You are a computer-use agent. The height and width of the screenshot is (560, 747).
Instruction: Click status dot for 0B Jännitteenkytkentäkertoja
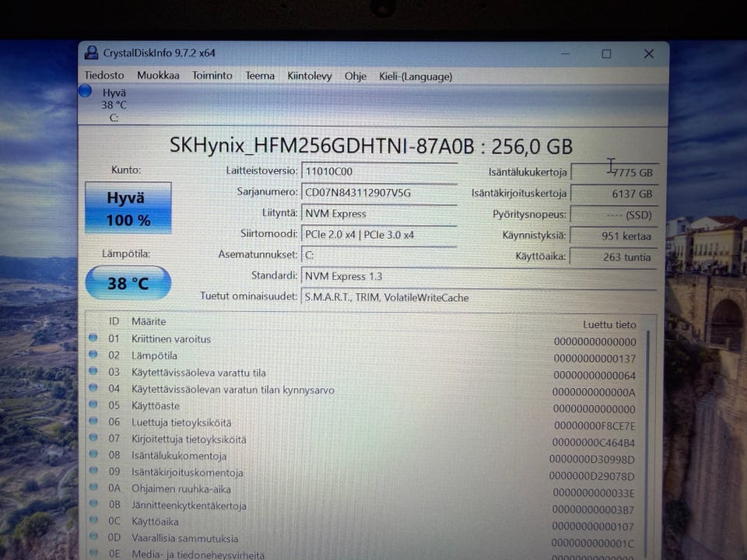[x=93, y=503]
